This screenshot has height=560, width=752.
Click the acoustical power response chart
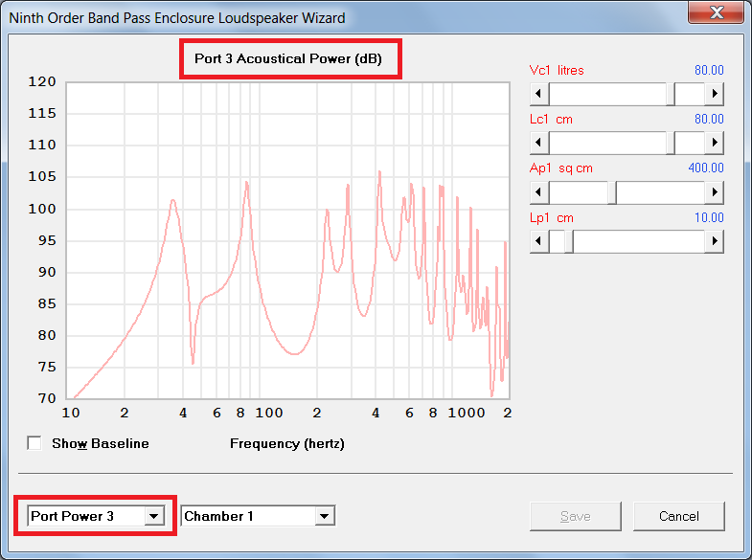pyautogui.click(x=287, y=240)
